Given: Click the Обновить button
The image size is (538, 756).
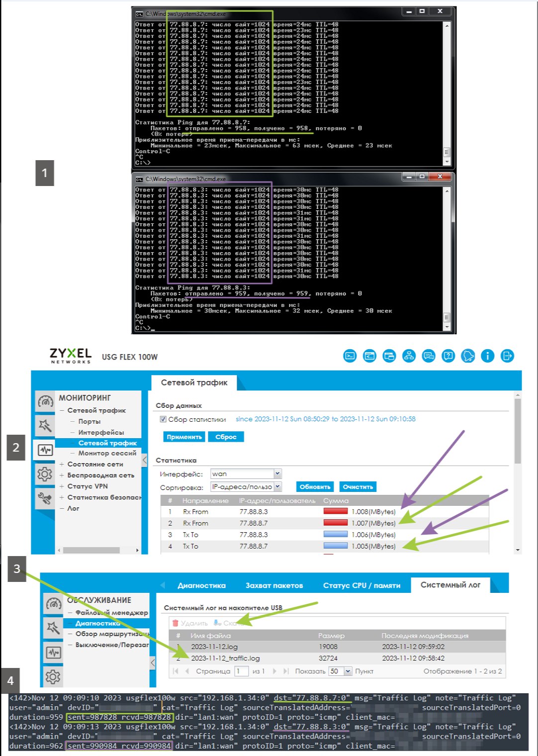Looking at the screenshot, I should click(x=315, y=487).
